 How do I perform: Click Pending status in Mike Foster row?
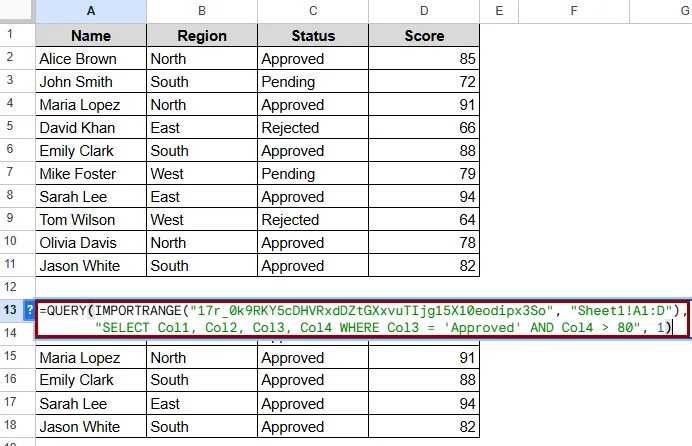313,173
